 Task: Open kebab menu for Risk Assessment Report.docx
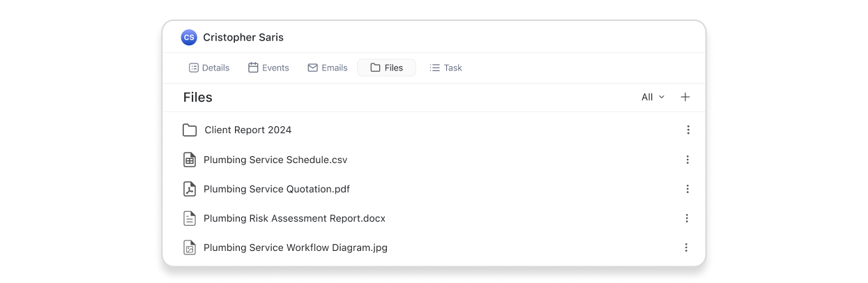[687, 218]
